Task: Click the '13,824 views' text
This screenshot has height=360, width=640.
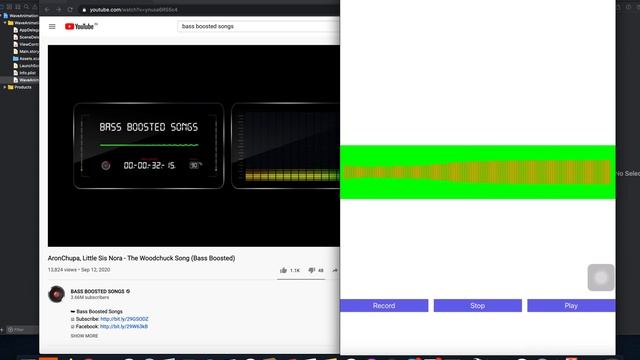Action: point(62,270)
